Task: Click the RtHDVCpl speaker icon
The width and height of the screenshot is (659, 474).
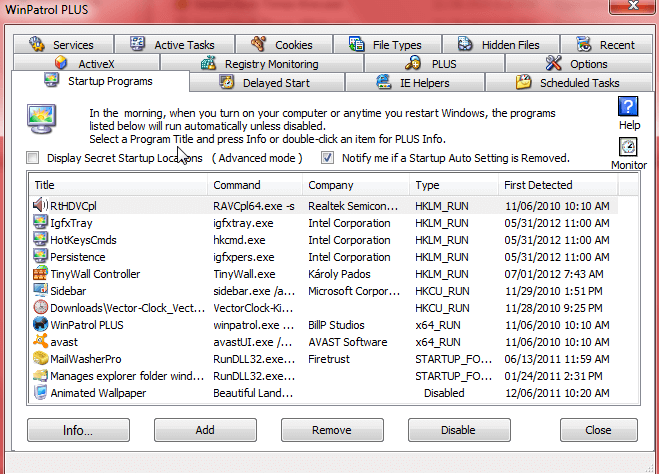Action: pyautogui.click(x=40, y=205)
